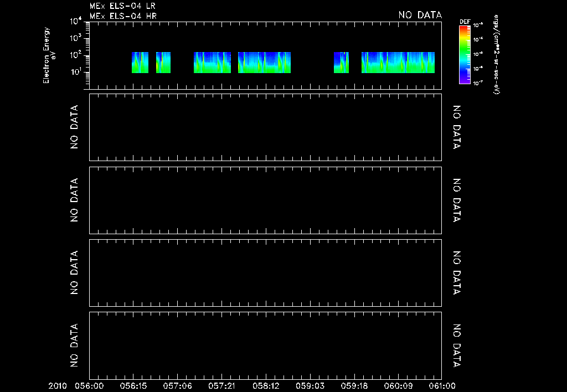The image size is (567, 392).
Task: Click the 10^2 energy axis tick label
Action: tap(76, 55)
